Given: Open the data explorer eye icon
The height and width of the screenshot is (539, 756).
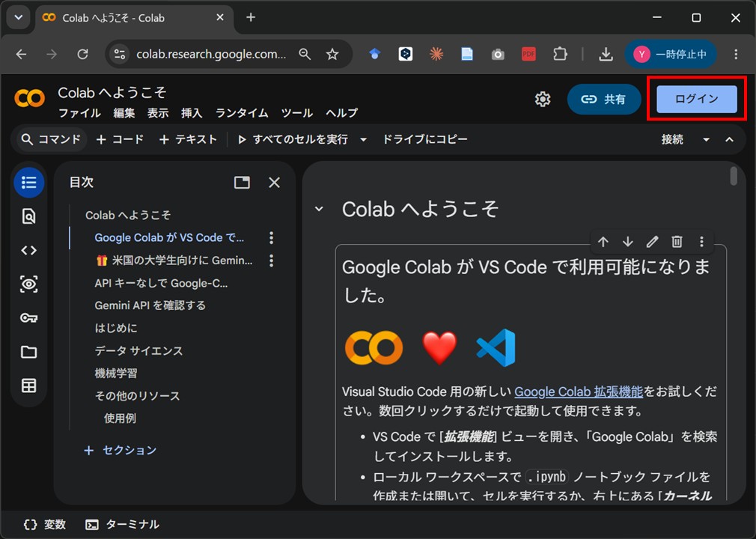Looking at the screenshot, I should pos(29,284).
